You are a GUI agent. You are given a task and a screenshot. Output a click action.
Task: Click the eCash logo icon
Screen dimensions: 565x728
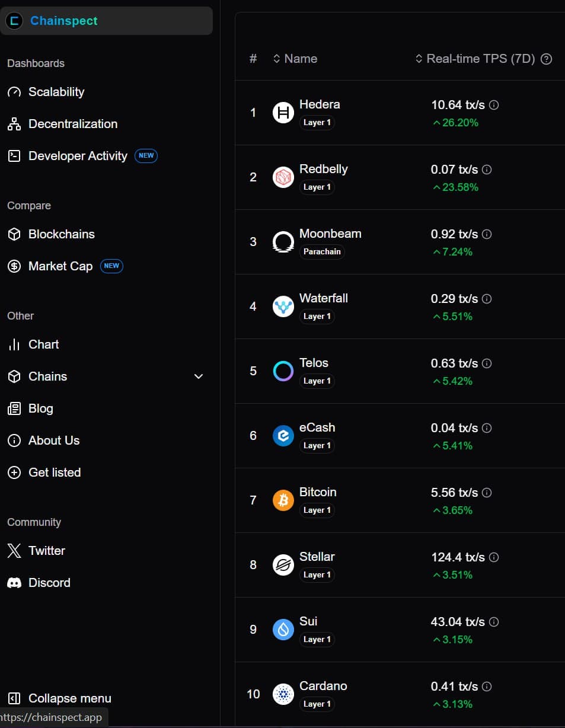tap(283, 436)
